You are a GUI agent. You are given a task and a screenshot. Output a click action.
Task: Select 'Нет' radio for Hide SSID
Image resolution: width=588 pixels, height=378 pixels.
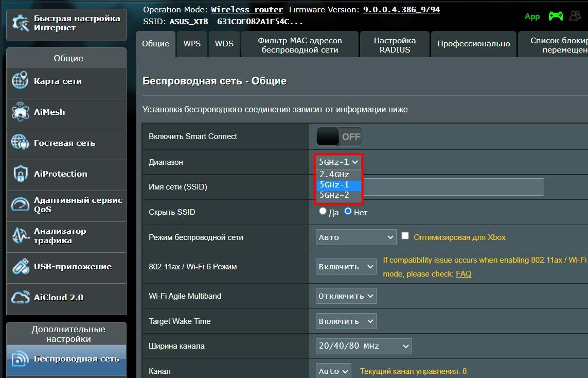point(348,211)
